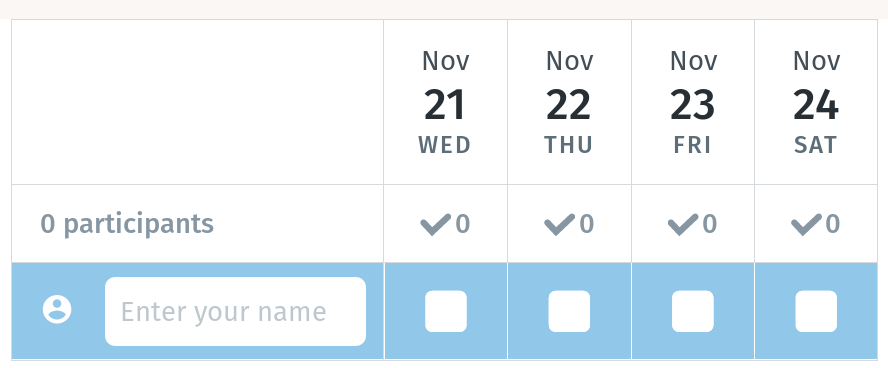Select the bold 23 date number
The width and height of the screenshot is (888, 368).
(x=693, y=106)
